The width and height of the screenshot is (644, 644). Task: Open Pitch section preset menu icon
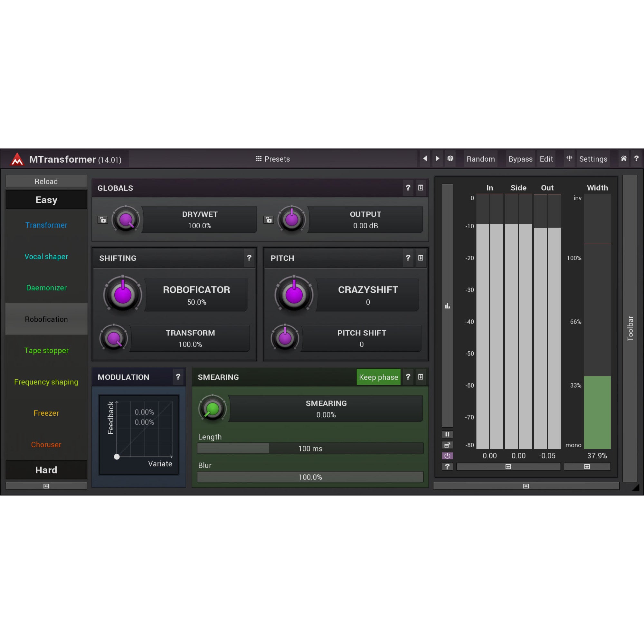(x=421, y=258)
